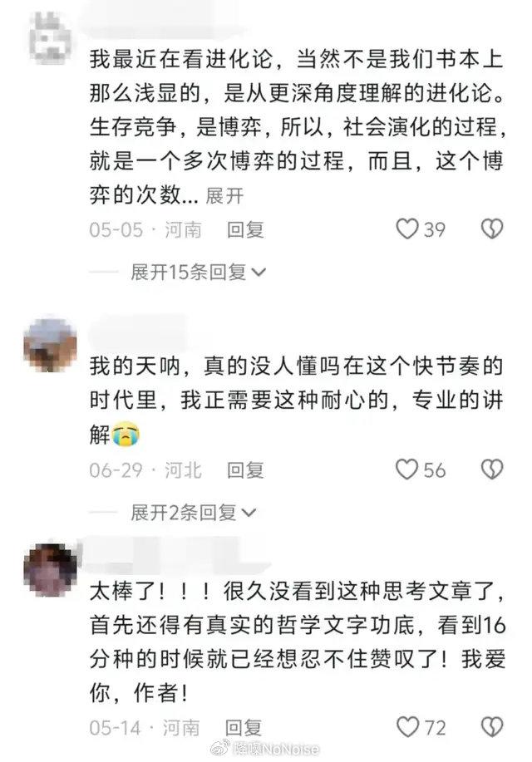Viewport: 532px width, 762px height.
Task: Like the comment with 39 likes
Action: pos(407,229)
